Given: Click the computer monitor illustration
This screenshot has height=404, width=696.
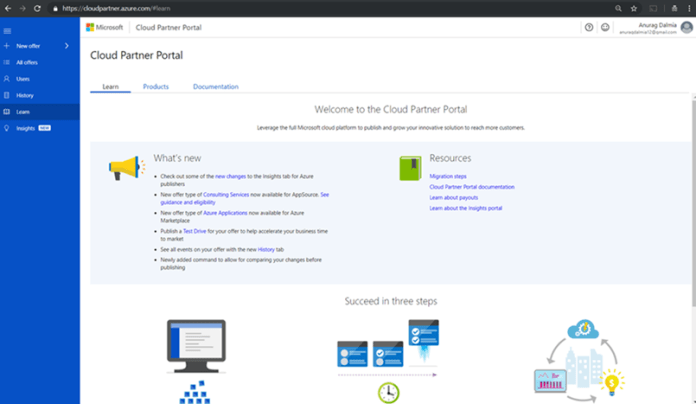Looking at the screenshot, I should click(x=196, y=347).
